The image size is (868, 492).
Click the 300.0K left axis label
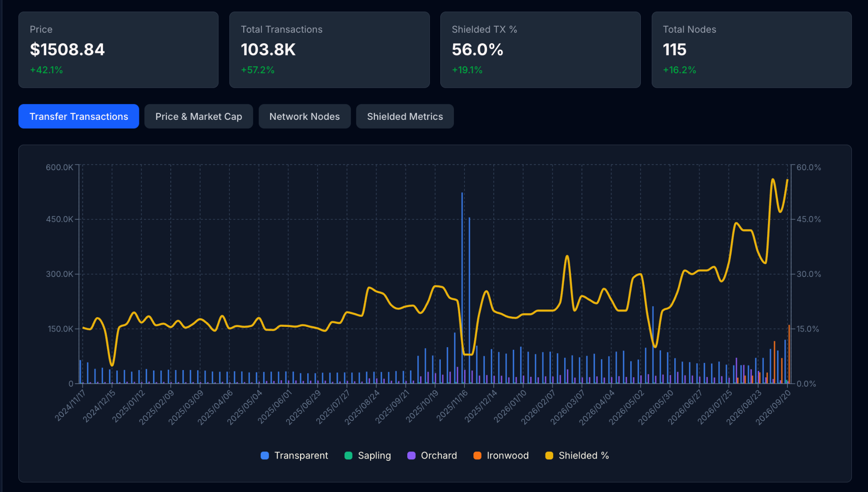pos(59,274)
